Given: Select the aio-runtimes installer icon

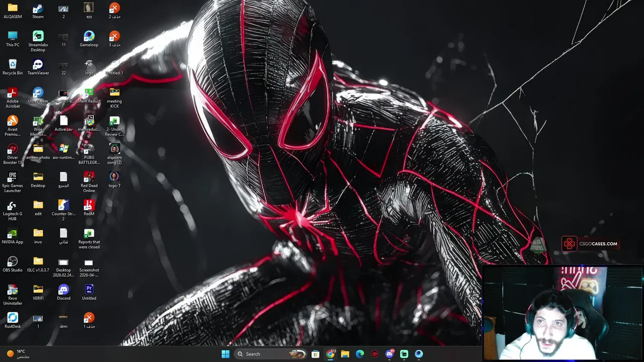Looking at the screenshot, I should [63, 151].
